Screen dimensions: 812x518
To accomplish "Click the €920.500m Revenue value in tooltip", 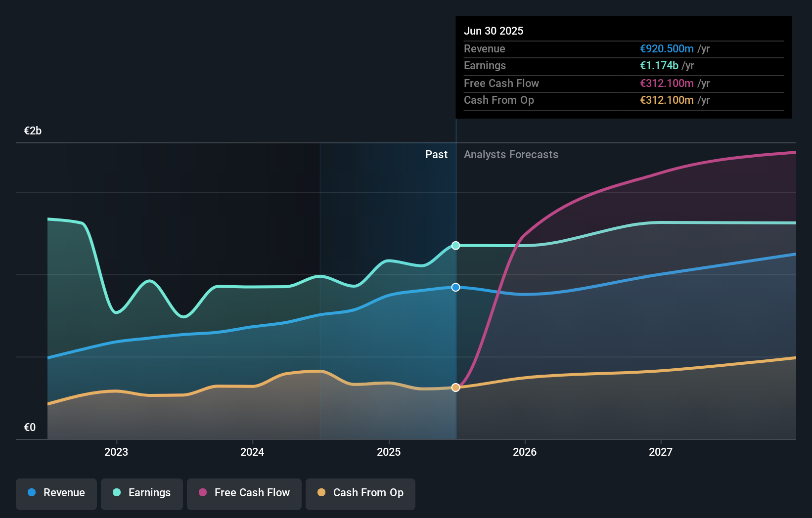I will (667, 49).
